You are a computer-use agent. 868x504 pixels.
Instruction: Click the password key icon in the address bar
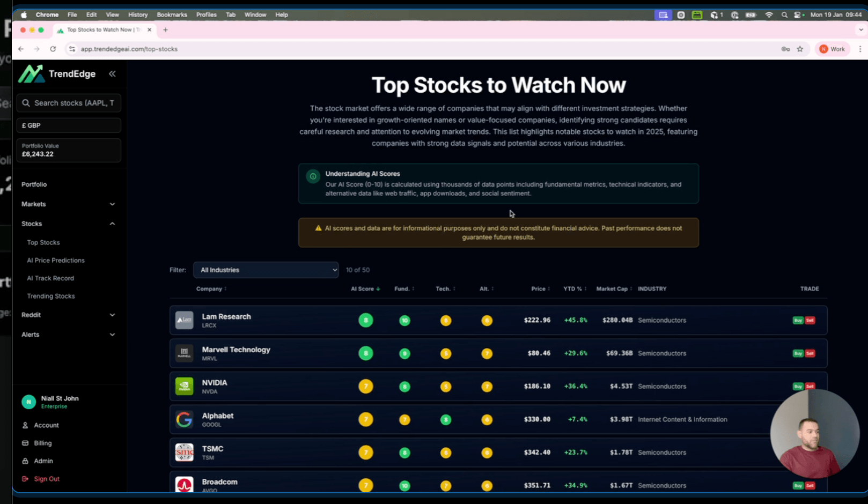tap(785, 49)
